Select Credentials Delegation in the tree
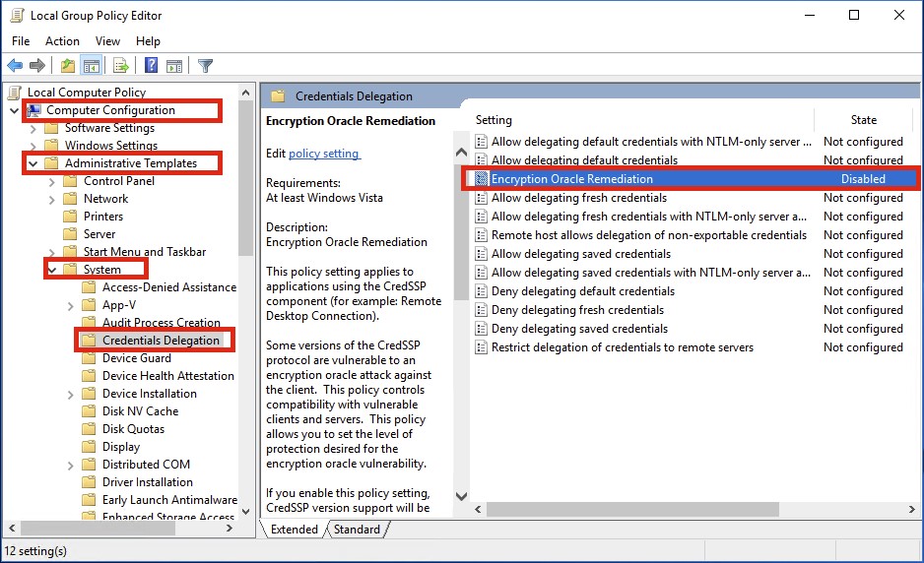Screen dimensions: 924x563 coord(161,341)
